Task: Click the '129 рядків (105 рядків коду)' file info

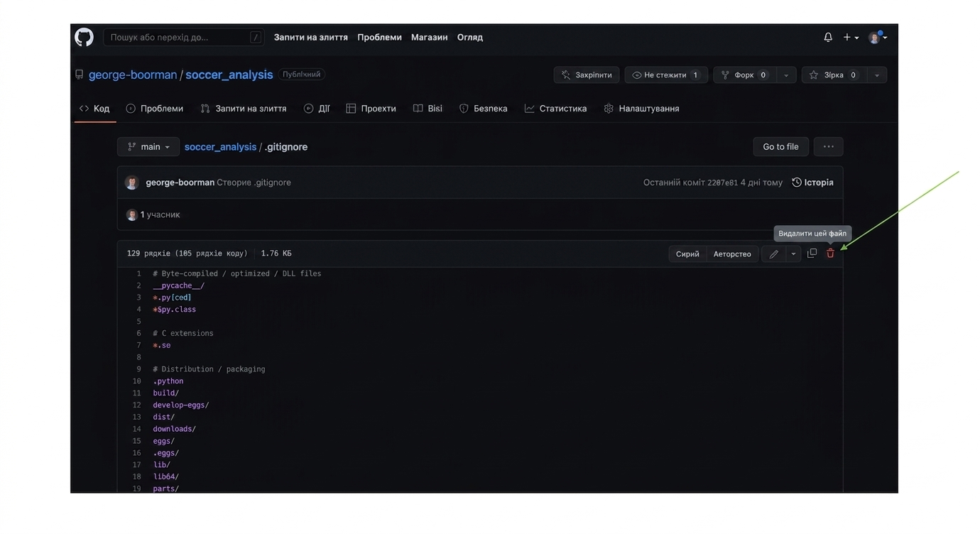Action: pyautogui.click(x=187, y=254)
